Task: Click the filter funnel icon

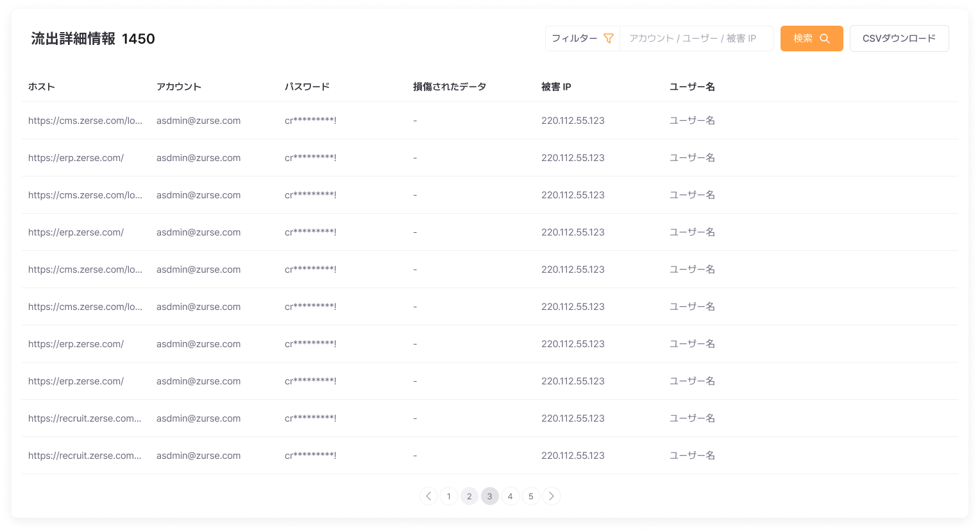Action: [x=608, y=38]
